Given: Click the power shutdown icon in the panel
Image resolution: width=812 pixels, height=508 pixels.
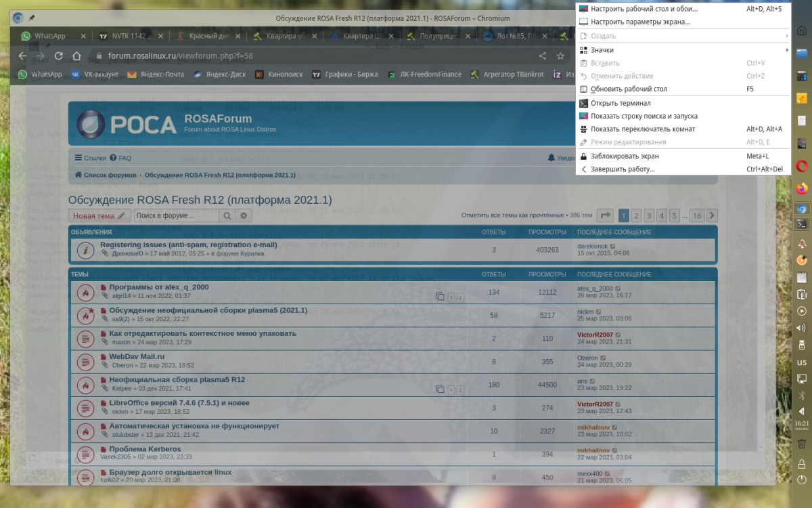Looking at the screenshot, I should coord(802,480).
